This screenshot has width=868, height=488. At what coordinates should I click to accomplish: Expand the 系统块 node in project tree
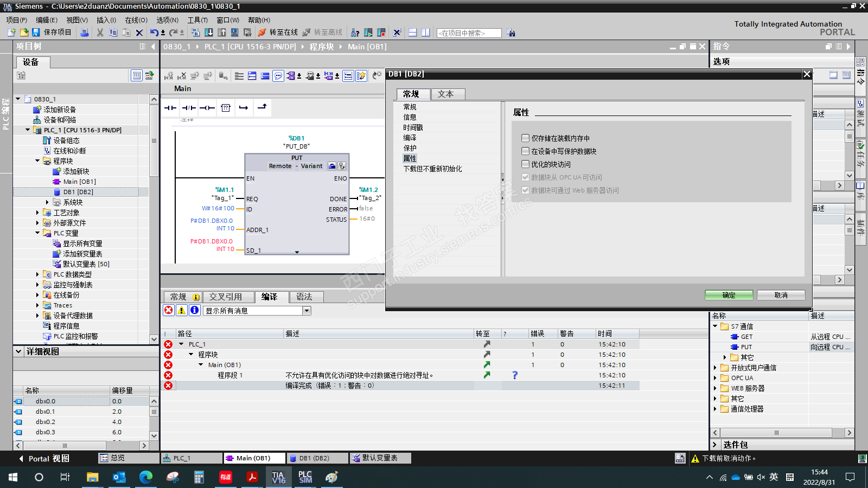pyautogui.click(x=47, y=202)
